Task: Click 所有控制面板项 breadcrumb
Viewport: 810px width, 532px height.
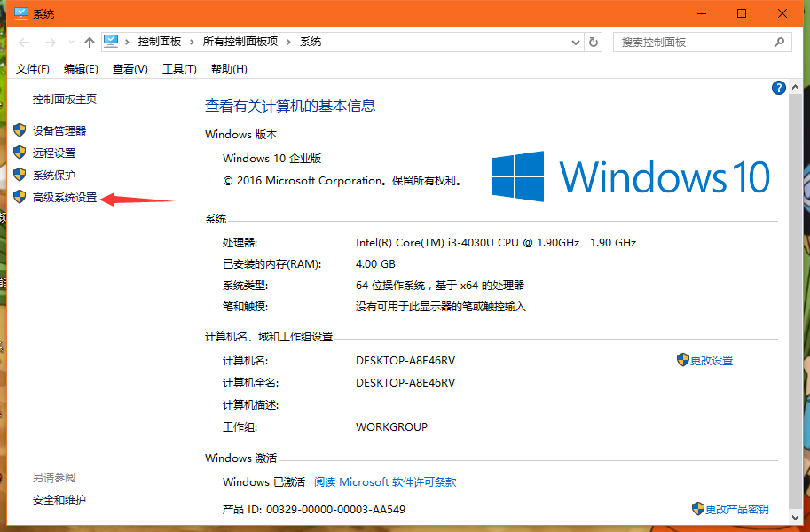Action: (x=240, y=42)
